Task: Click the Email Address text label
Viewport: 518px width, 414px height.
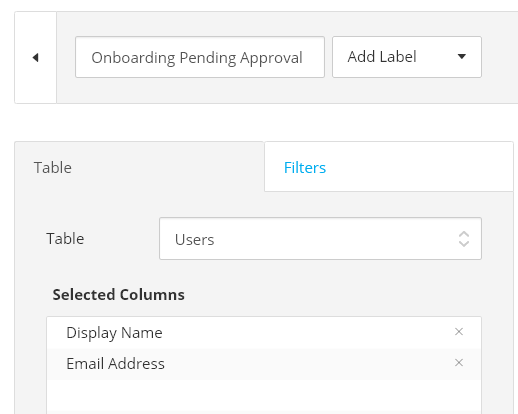Action: pos(115,364)
